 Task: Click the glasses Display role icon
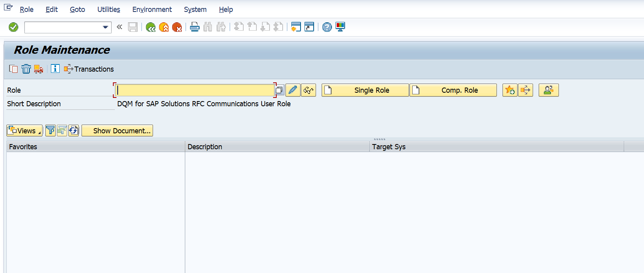pyautogui.click(x=308, y=90)
